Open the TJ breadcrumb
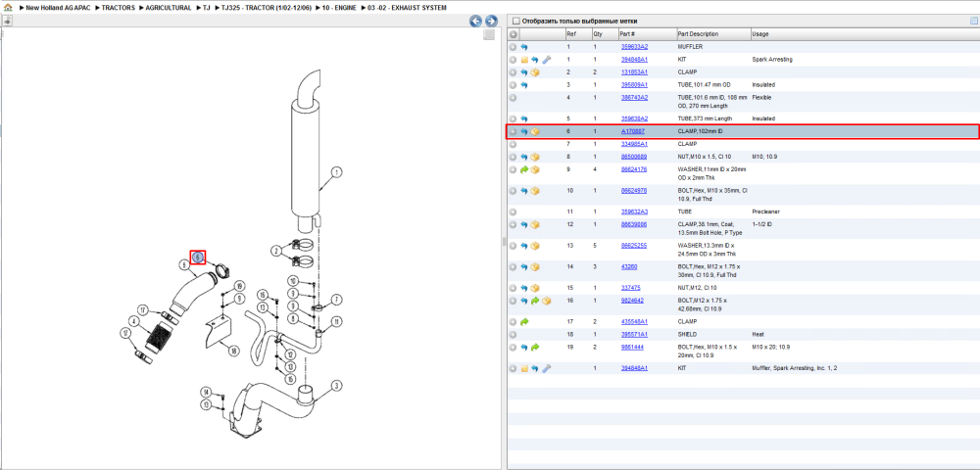 206,8
